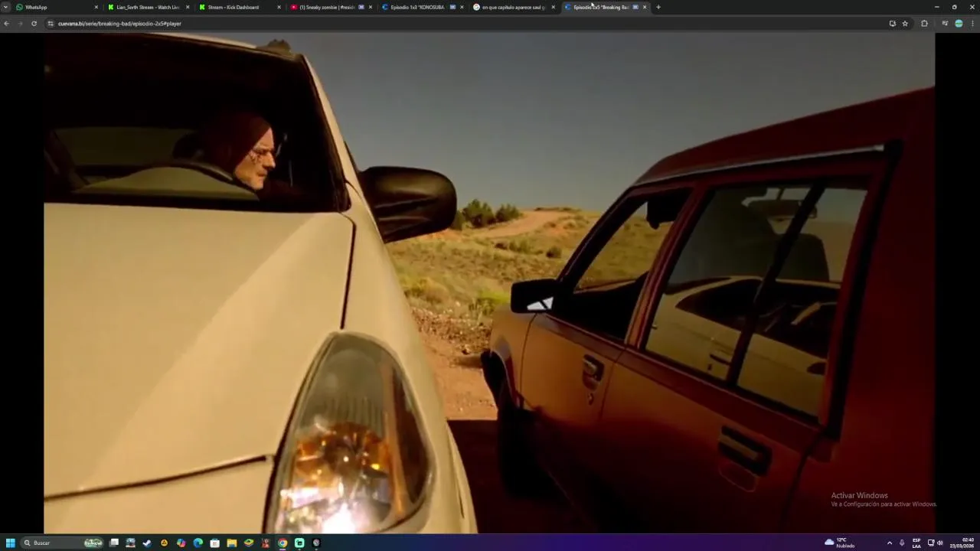Close the Lian_Sorth Stream tab
Image resolution: width=980 pixels, height=551 pixels.
tap(188, 7)
